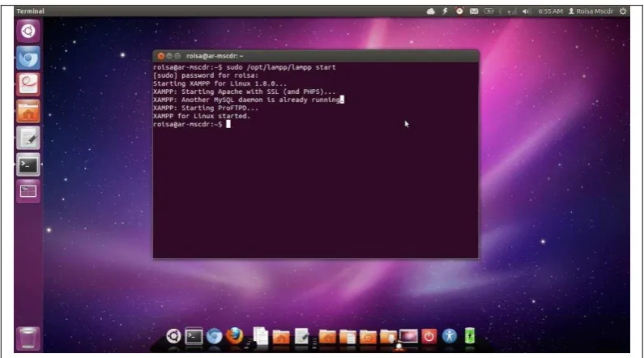Click the Ubuntu logo in bottom dock
The height and width of the screenshot is (358, 644).
click(x=173, y=336)
